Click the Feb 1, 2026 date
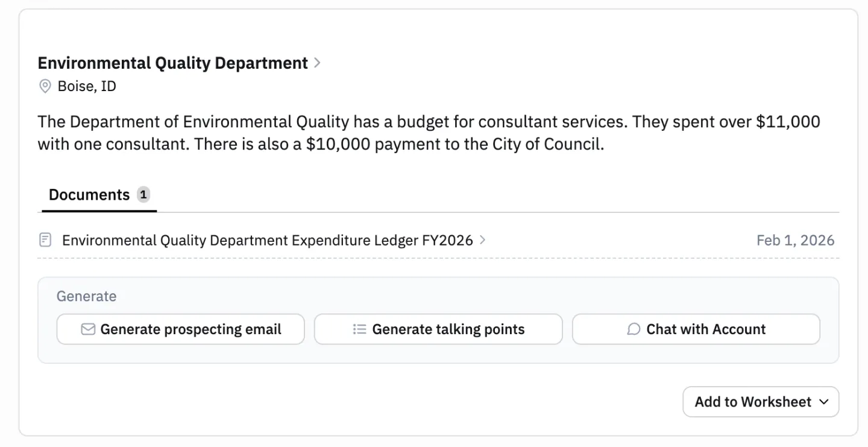The image size is (868, 447). pyautogui.click(x=795, y=241)
